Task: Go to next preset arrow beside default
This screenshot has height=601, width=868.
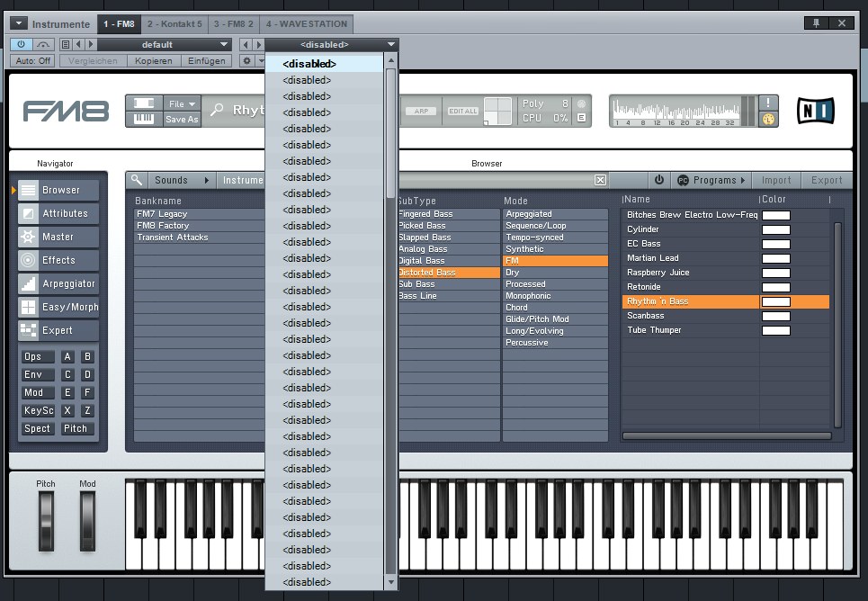Action: (x=91, y=44)
